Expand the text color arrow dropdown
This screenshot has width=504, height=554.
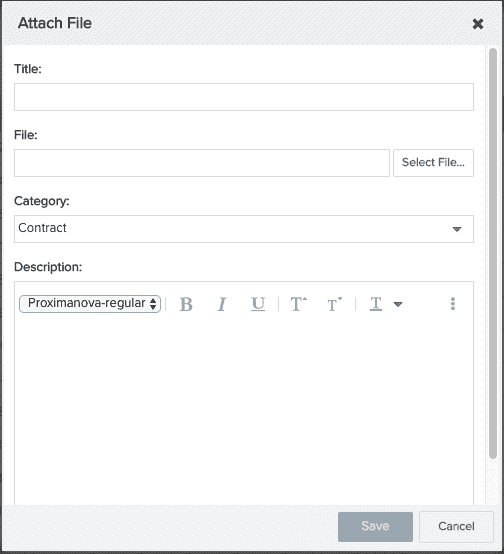(398, 304)
